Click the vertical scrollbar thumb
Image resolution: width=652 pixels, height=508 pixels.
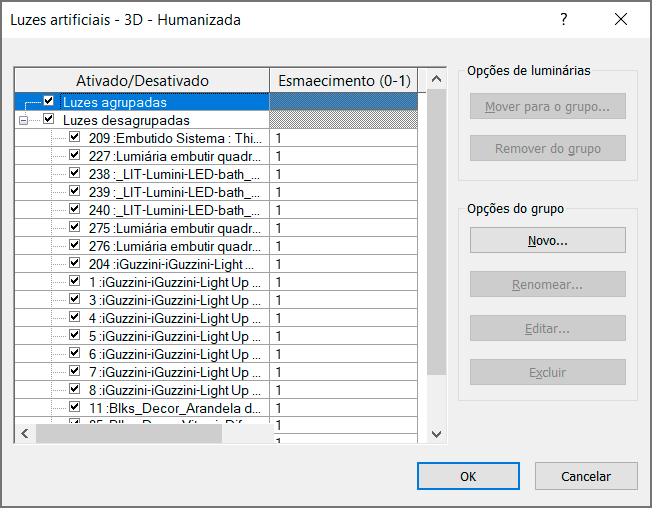click(x=435, y=230)
